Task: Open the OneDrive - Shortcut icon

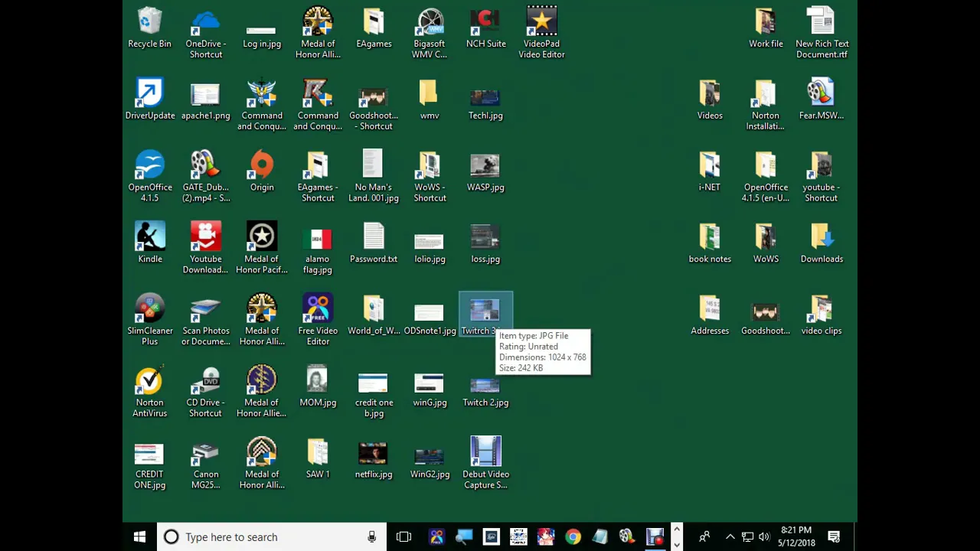Action: [x=205, y=34]
